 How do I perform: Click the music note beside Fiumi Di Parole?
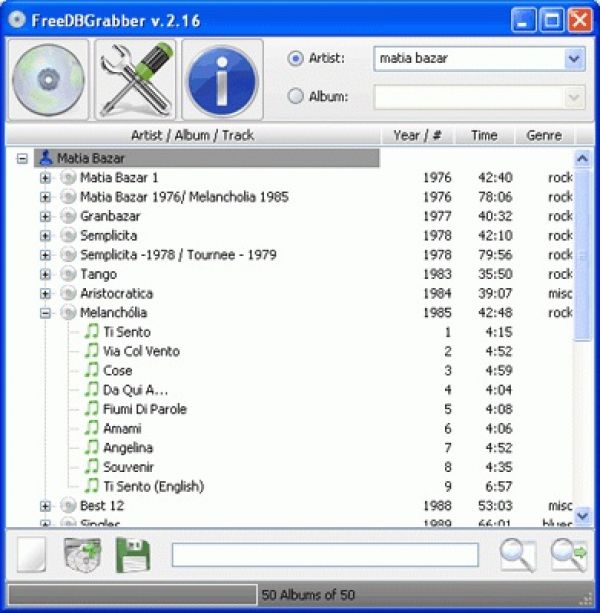(91, 409)
